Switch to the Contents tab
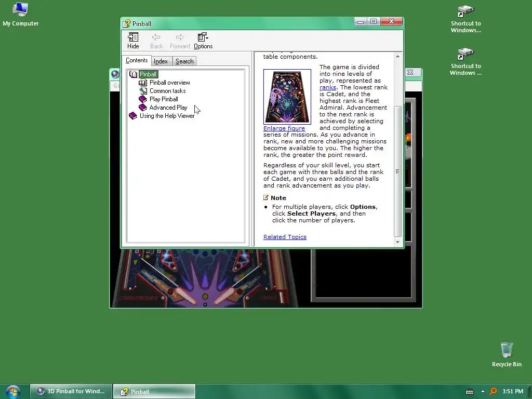Viewport: 532px width, 399px height. (x=137, y=60)
